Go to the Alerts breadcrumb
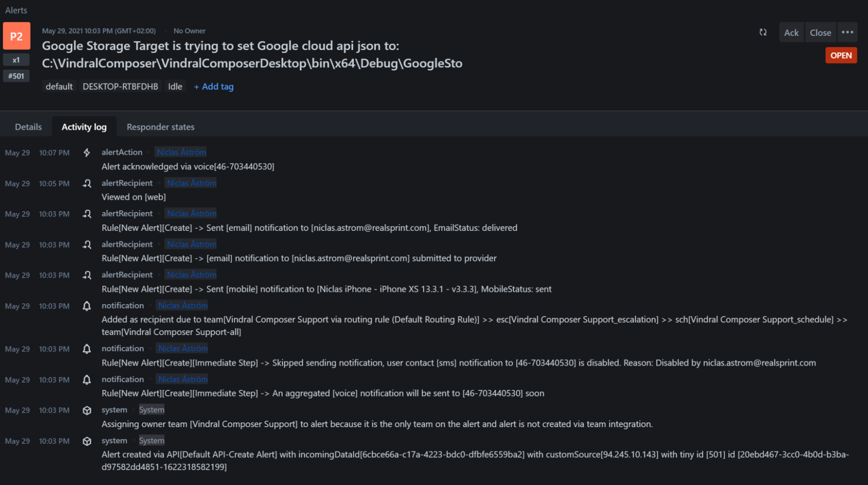Image resolution: width=868 pixels, height=485 pixels. [x=16, y=10]
